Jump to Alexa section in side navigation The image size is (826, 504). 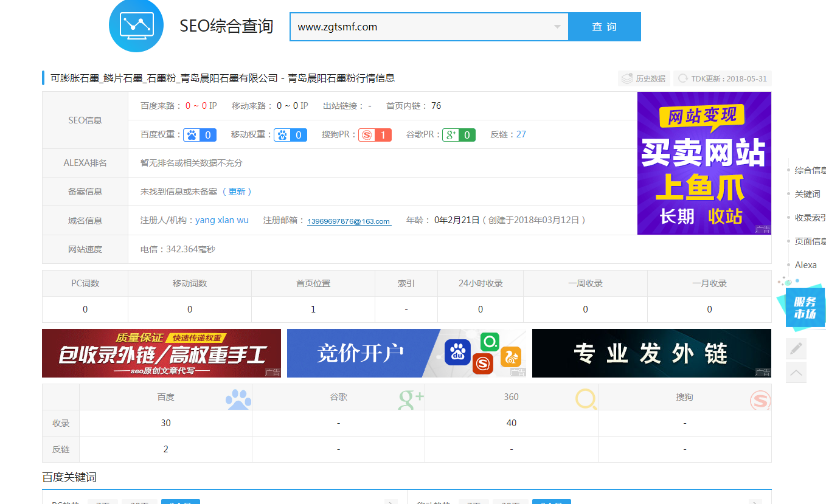coord(805,265)
